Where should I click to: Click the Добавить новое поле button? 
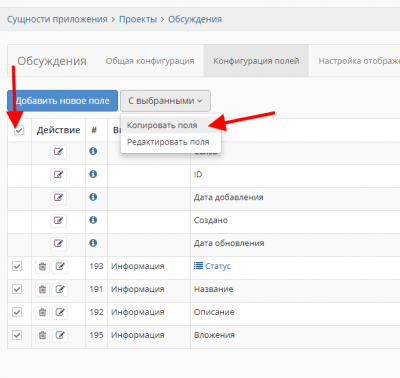(63, 101)
